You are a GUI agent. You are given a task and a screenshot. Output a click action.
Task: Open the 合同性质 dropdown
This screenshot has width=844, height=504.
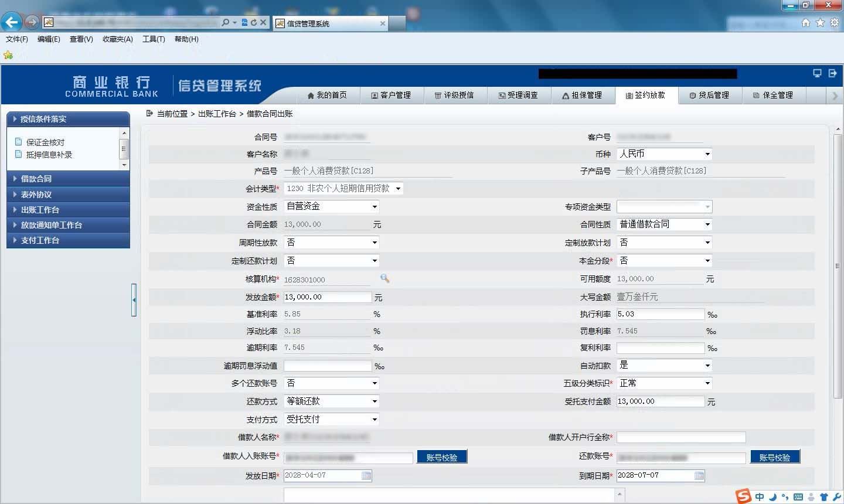pos(665,224)
